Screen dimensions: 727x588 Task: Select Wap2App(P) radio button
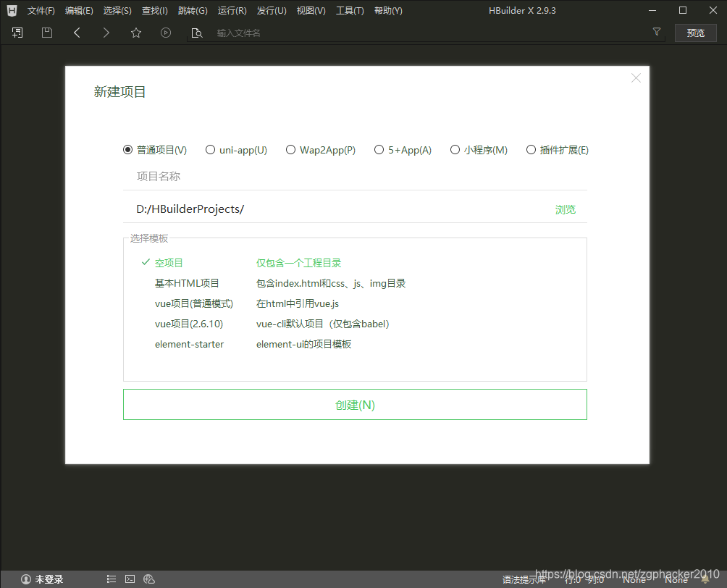coord(290,150)
